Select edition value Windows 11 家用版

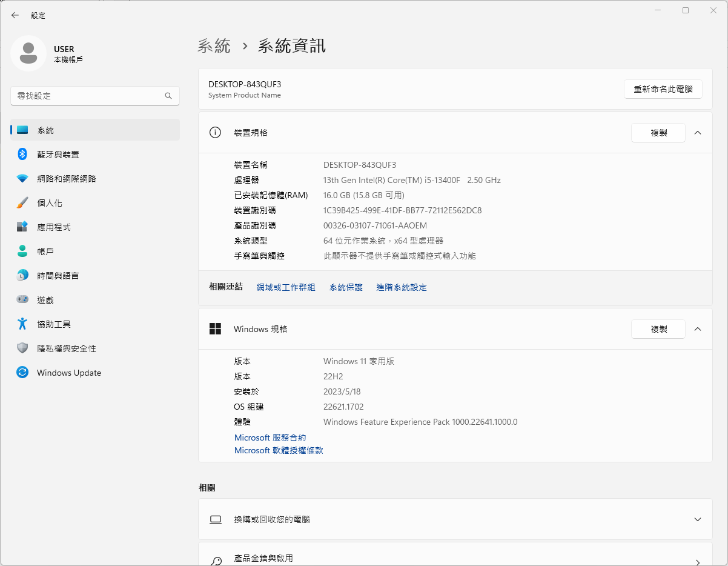359,361
